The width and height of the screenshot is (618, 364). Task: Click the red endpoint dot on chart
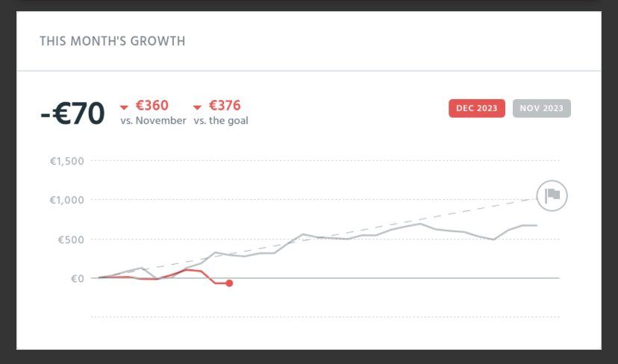pos(229,283)
